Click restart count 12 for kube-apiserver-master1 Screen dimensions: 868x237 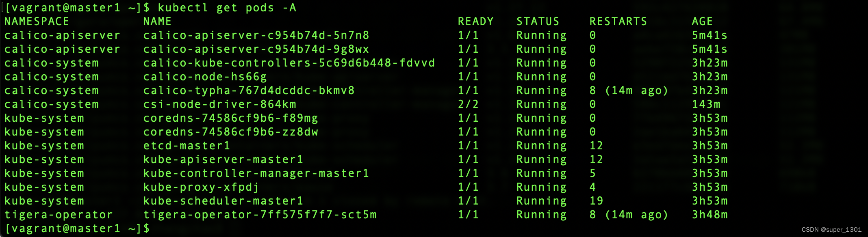tap(597, 159)
